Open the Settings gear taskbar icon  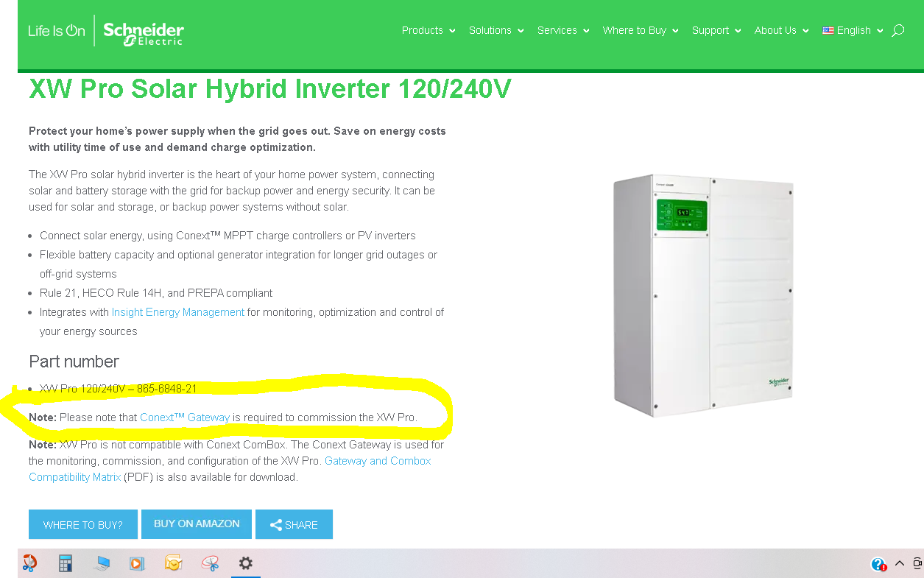(x=246, y=563)
